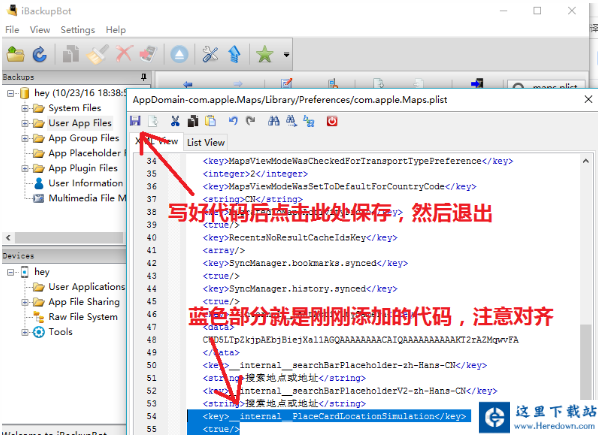Click the red X delete toolbar icon
The height and width of the screenshot is (435, 598).
click(x=124, y=54)
